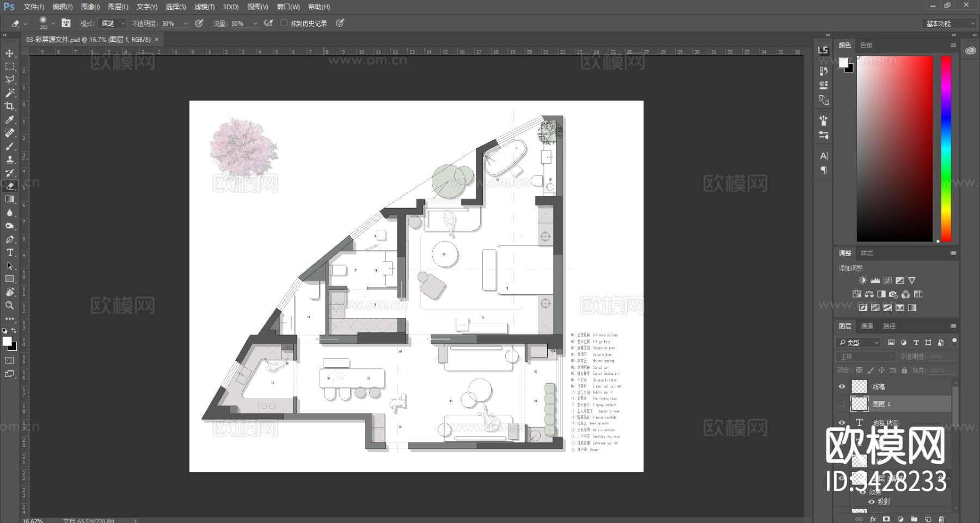Viewport: 980px width, 523px height.
Task: Click the rainbow hue slider
Action: [946, 149]
